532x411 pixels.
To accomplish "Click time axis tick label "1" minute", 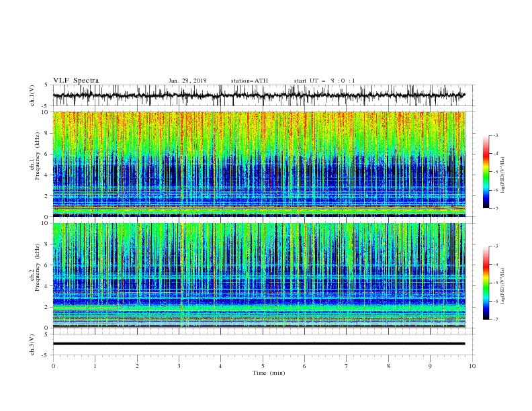I will (95, 366).
